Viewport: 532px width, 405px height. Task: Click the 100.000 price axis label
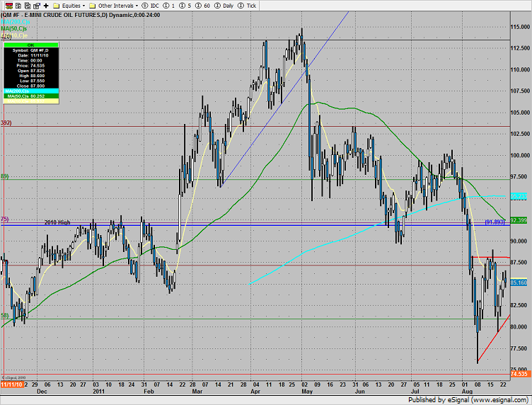520,156
